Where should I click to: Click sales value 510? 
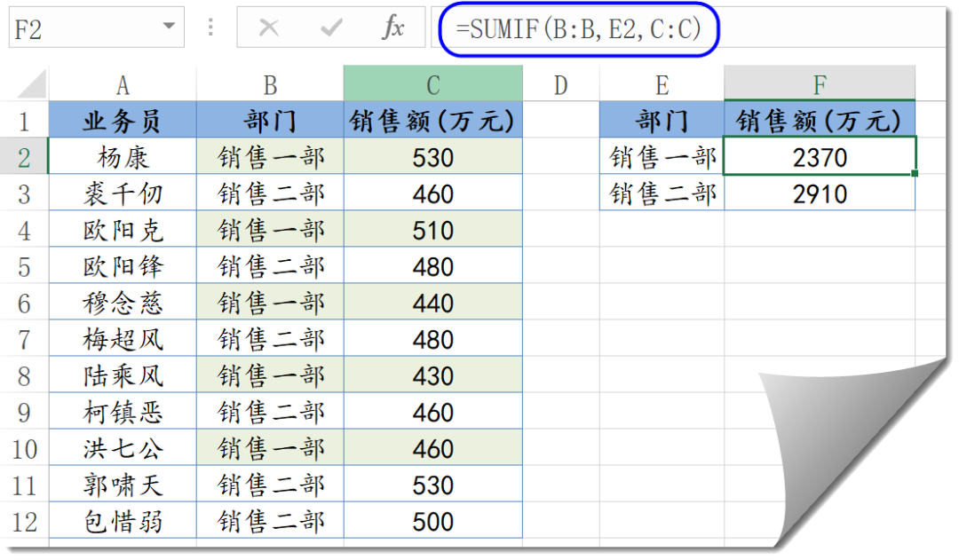click(433, 230)
